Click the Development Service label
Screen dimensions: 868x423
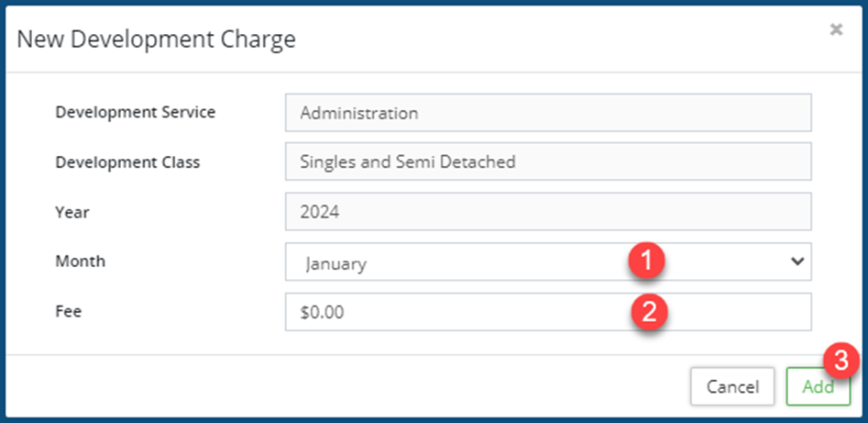click(x=136, y=113)
